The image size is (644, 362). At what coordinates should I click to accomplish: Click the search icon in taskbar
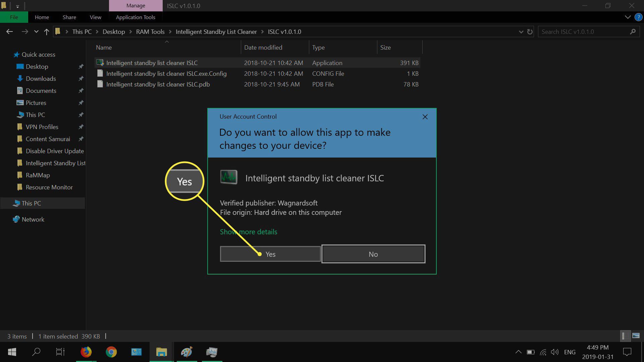[37, 352]
